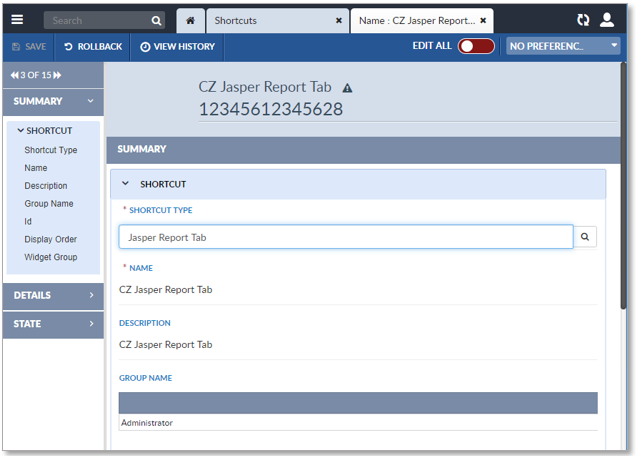636x456 pixels.
Task: Click the refresh sync icon
Action: (584, 20)
